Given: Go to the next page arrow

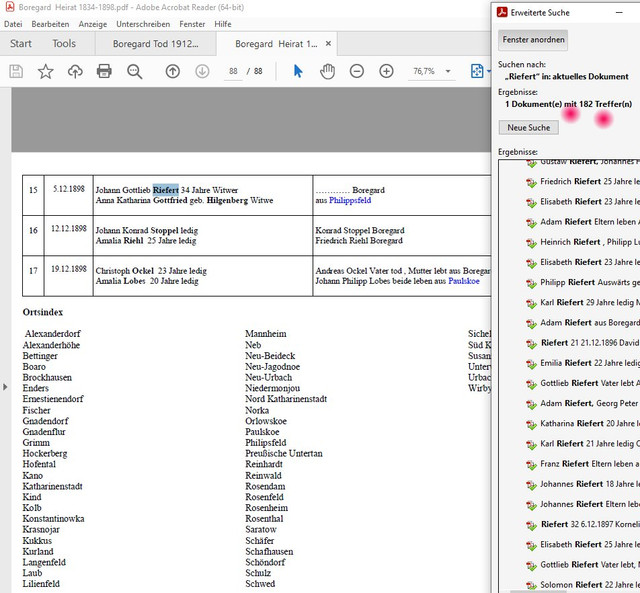Looking at the screenshot, I should 202,71.
